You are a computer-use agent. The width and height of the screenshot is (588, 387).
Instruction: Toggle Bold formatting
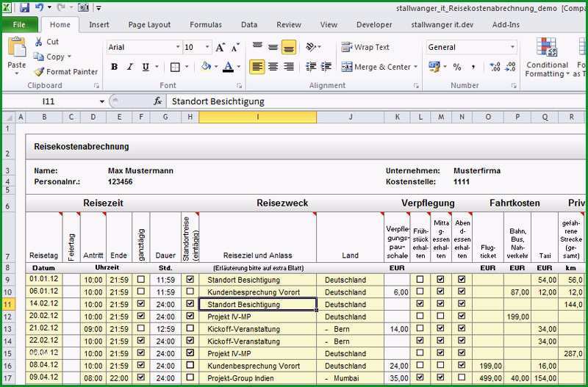115,67
